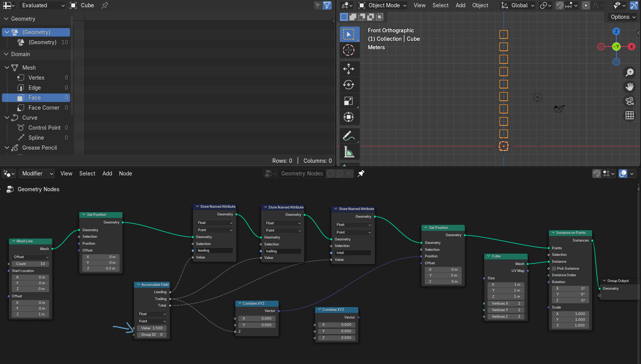The height and width of the screenshot is (364, 641).
Task: Click the Mesh Line Count field
Action: [30, 264]
